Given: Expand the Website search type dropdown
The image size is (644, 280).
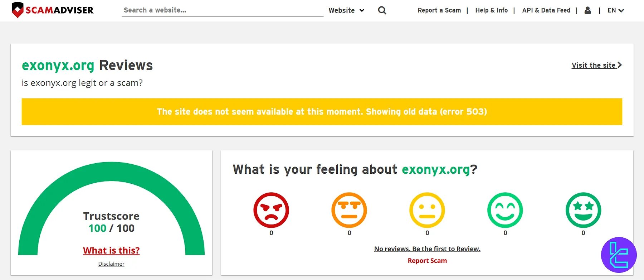Looking at the screenshot, I should (x=346, y=10).
